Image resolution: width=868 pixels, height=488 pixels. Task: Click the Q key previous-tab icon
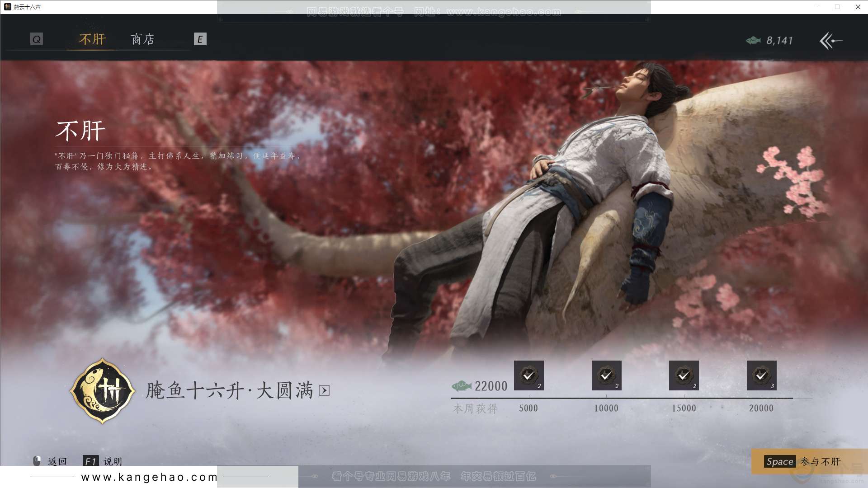[37, 39]
